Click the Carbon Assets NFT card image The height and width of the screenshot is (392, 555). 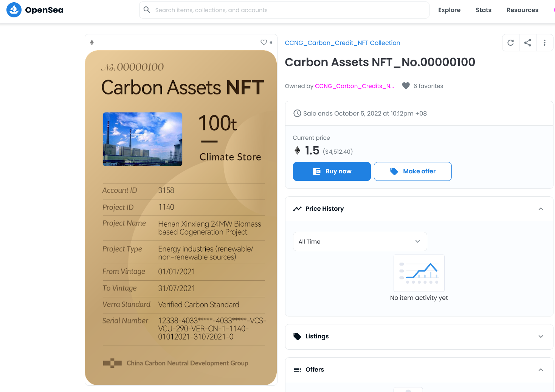pyautogui.click(x=181, y=218)
